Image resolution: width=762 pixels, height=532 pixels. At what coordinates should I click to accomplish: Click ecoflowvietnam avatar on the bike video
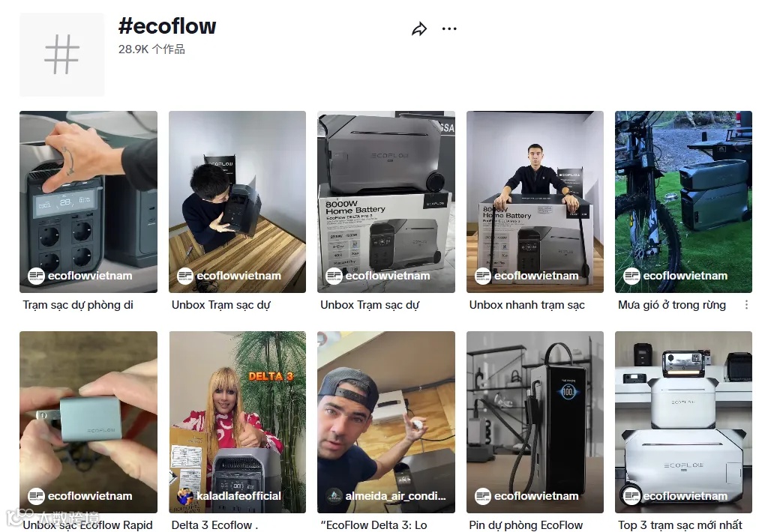[631, 276]
